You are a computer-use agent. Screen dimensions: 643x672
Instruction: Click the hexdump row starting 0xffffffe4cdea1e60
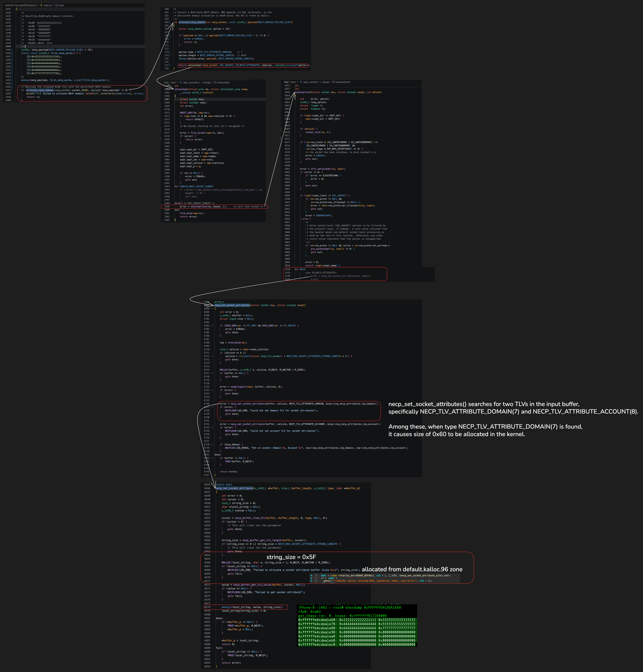click(x=357, y=620)
